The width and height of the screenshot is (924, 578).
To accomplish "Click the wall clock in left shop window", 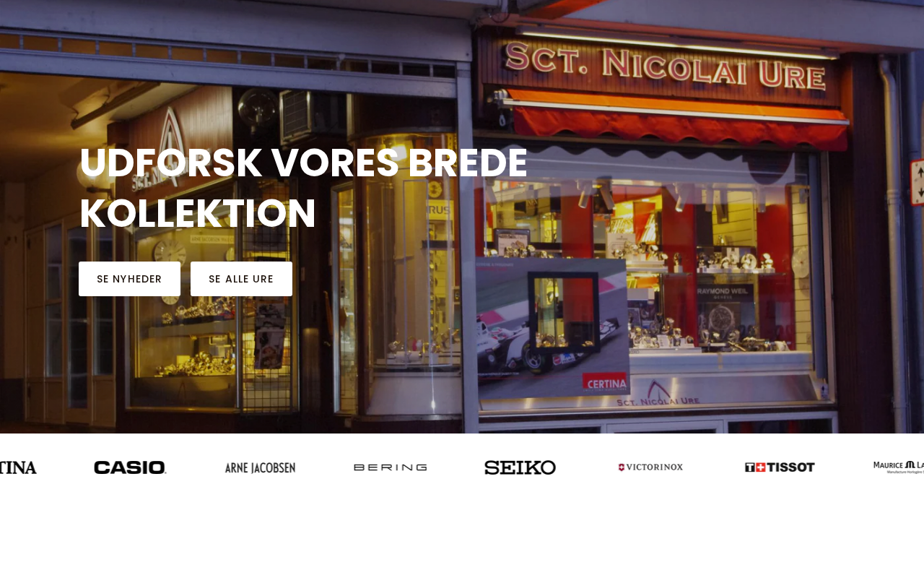I will pyautogui.click(x=169, y=253).
